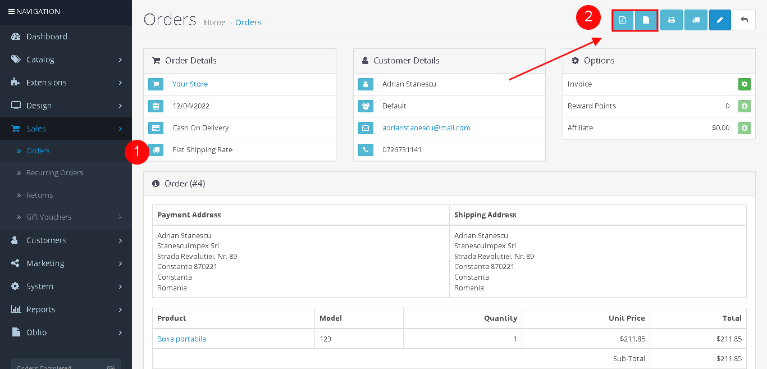Select the Default customer group text
Image resolution: width=767 pixels, height=369 pixels.
tap(394, 106)
